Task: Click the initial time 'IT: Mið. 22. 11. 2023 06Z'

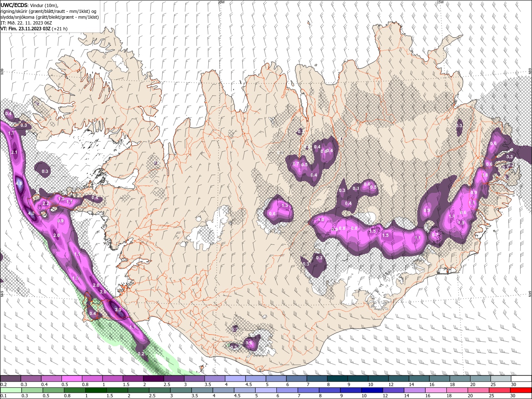Action: tap(26, 23)
